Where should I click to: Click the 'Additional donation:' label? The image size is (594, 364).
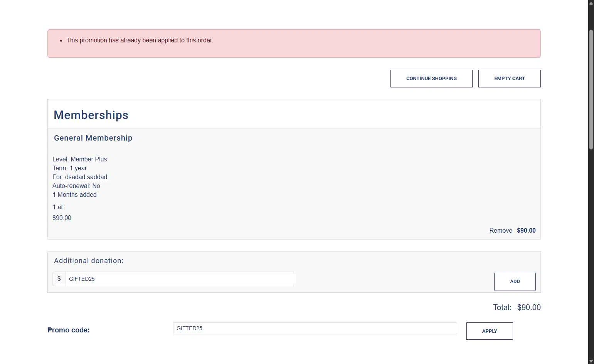[89, 261]
